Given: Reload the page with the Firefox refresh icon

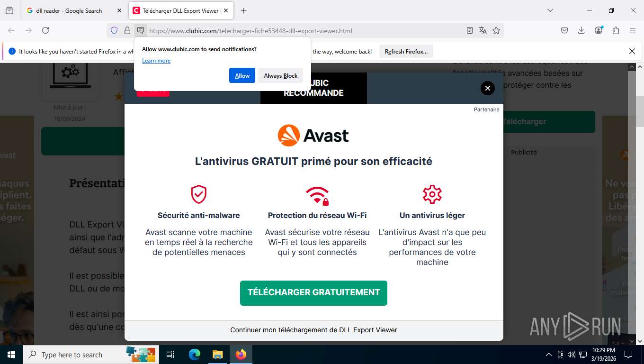Looking at the screenshot, I should pos(45,30).
